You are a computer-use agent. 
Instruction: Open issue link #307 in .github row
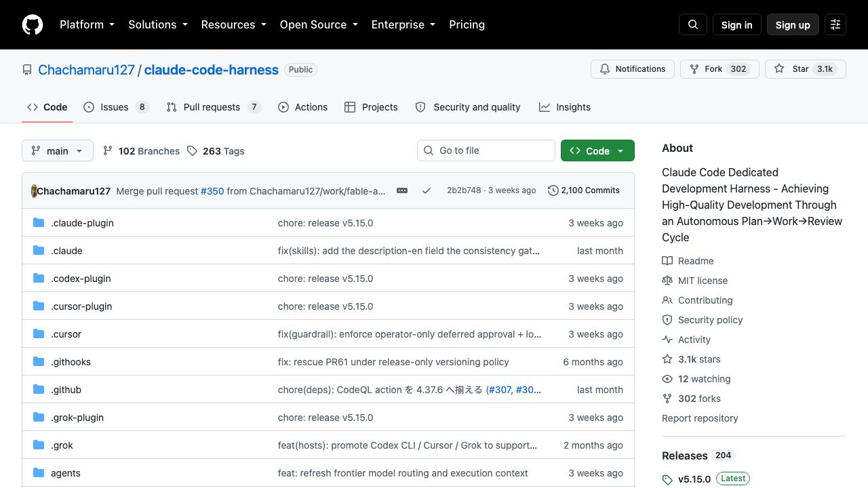pyautogui.click(x=500, y=390)
